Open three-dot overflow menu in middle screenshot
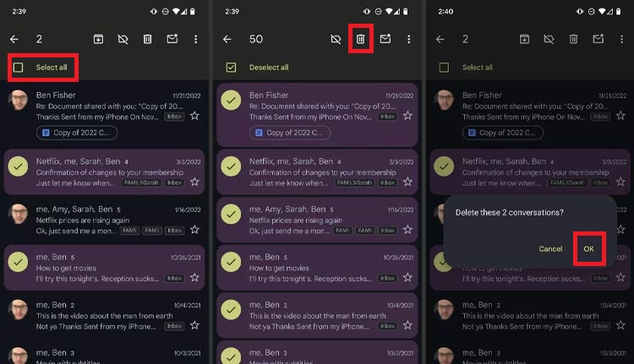 tap(409, 39)
